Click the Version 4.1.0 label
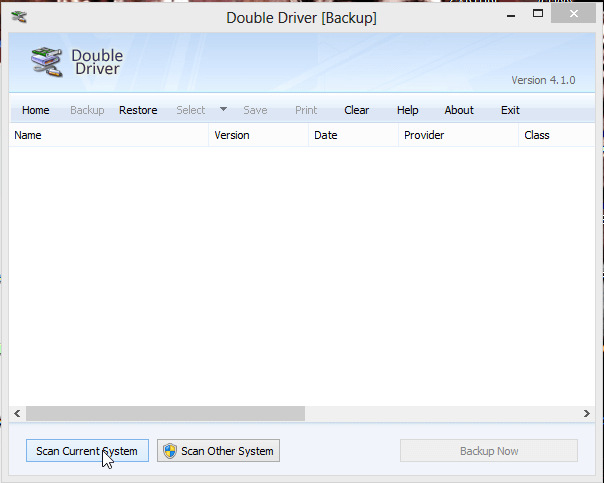Viewport: 604px width, 483px height. pos(543,80)
